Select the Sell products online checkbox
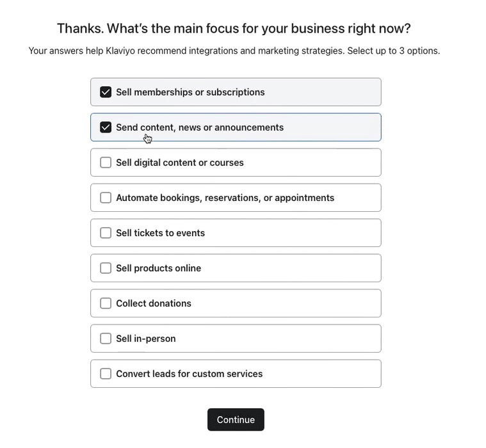The width and height of the screenshot is (486, 448). click(x=106, y=268)
